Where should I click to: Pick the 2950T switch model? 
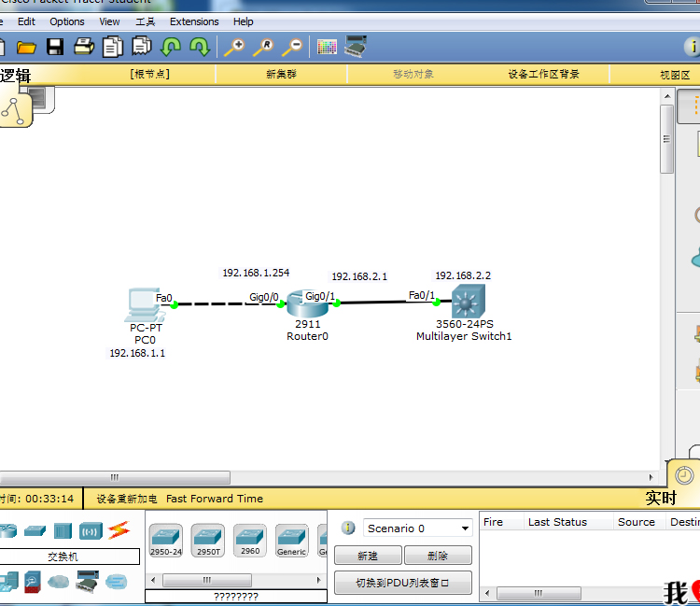(208, 541)
